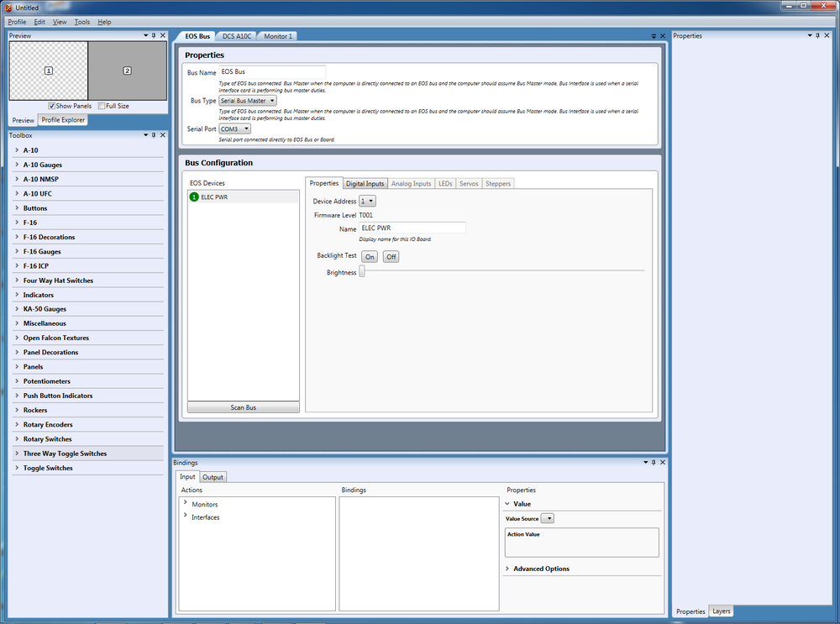The image size is (840, 624).
Task: Pin the Preview panel
Action: click(x=154, y=35)
